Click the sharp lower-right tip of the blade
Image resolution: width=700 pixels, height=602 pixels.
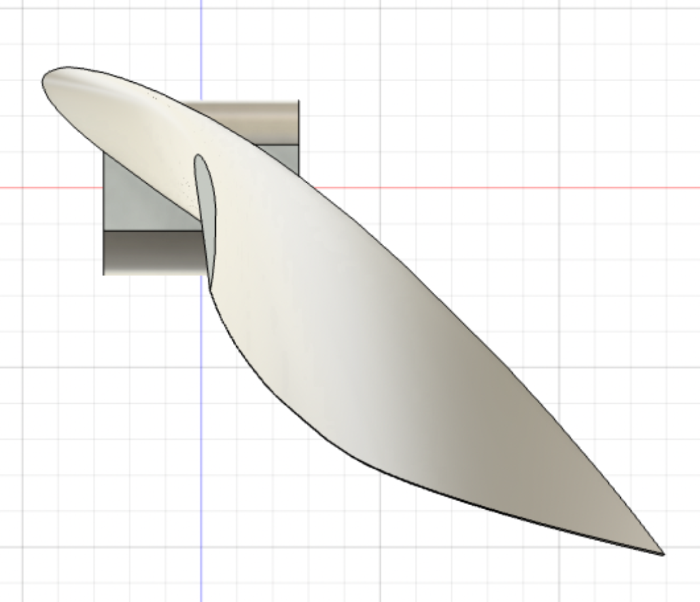(662, 554)
